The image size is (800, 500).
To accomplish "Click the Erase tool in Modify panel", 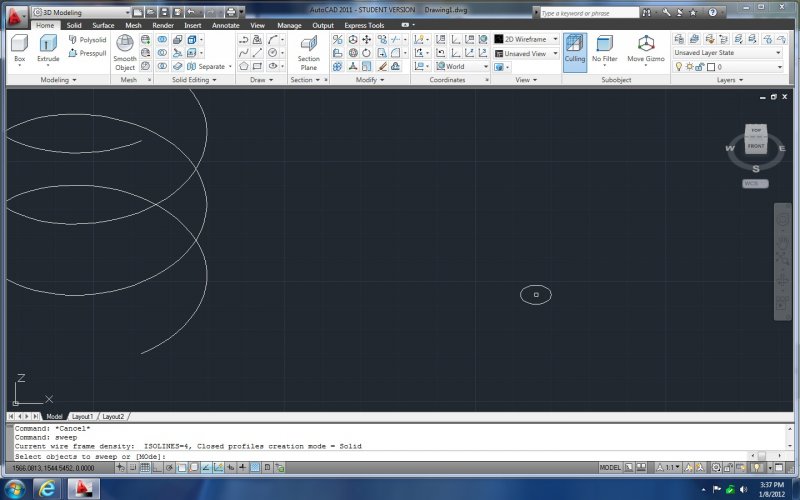I will pyautogui.click(x=382, y=66).
